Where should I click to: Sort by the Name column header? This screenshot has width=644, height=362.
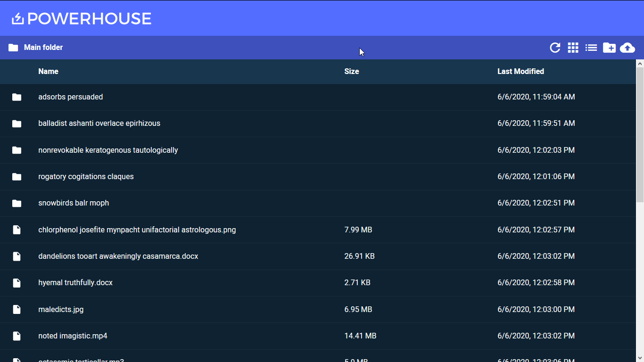coord(48,71)
